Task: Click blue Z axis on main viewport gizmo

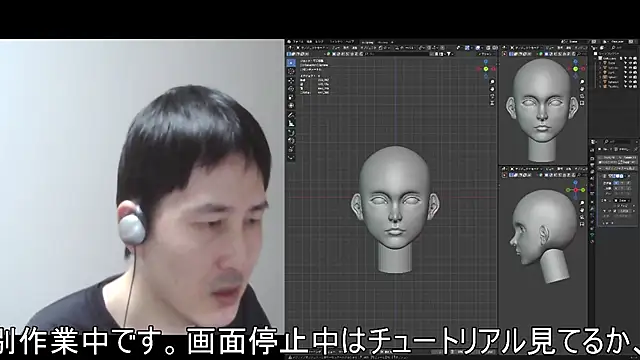Action: pyautogui.click(x=486, y=62)
